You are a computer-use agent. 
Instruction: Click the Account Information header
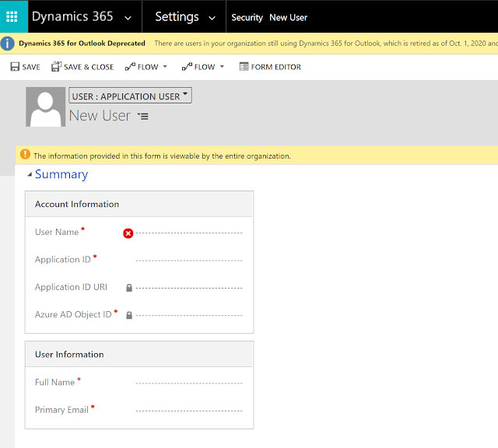tap(77, 204)
